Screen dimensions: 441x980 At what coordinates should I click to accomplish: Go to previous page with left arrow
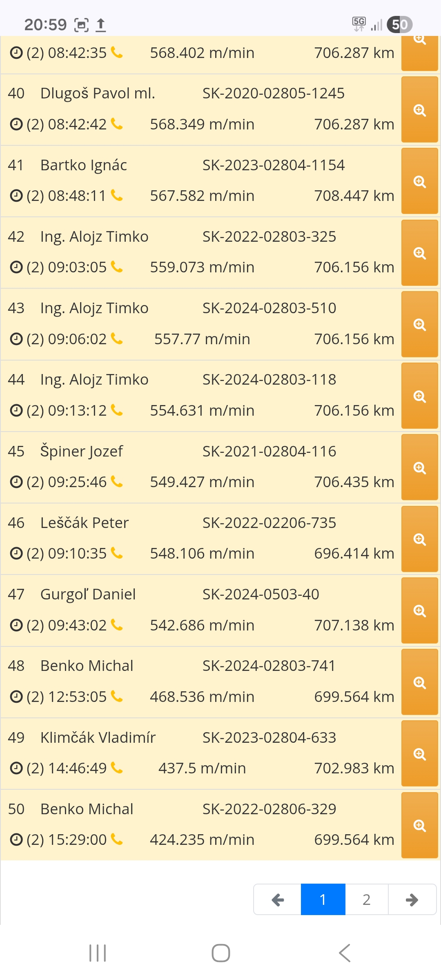coord(278,900)
